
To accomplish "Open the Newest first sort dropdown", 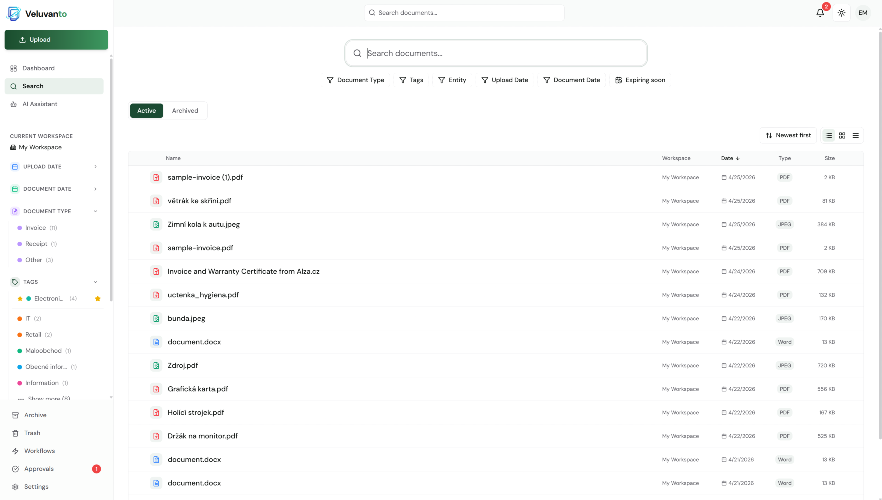I will coord(788,136).
